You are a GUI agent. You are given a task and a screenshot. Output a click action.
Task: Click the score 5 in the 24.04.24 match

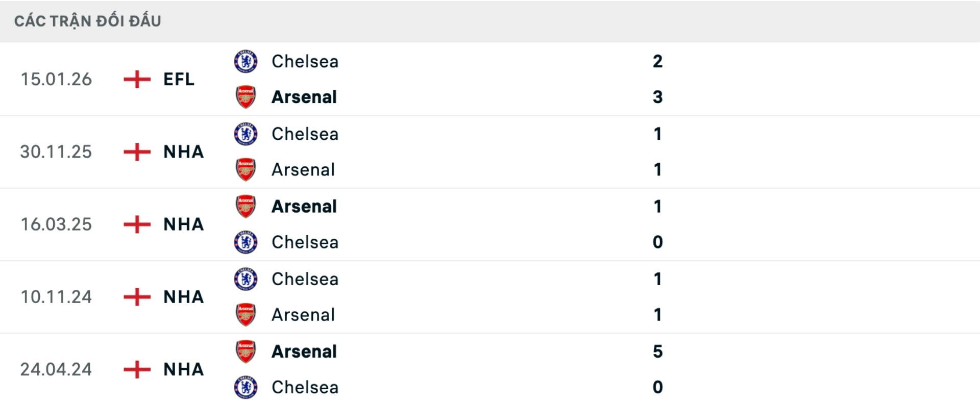[x=658, y=351]
